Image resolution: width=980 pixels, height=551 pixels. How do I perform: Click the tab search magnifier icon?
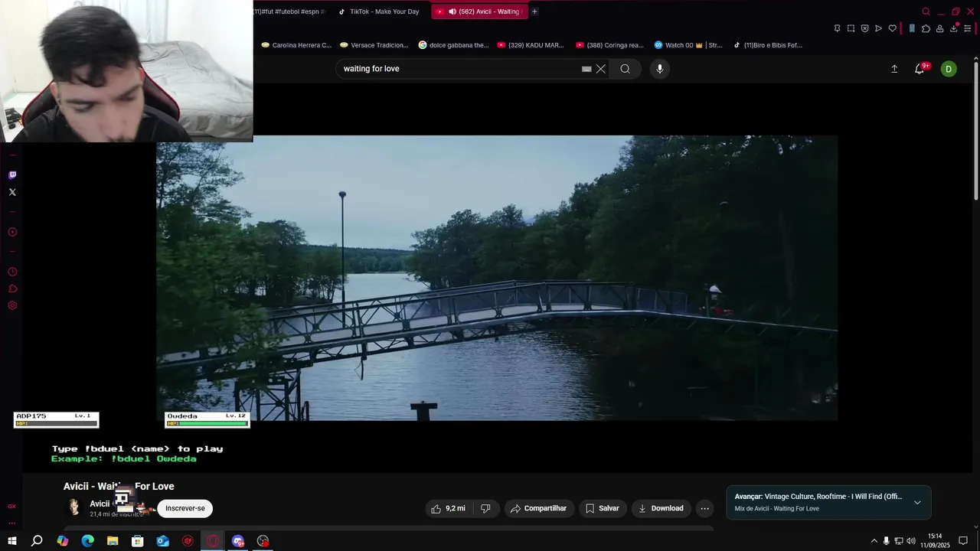(x=926, y=11)
